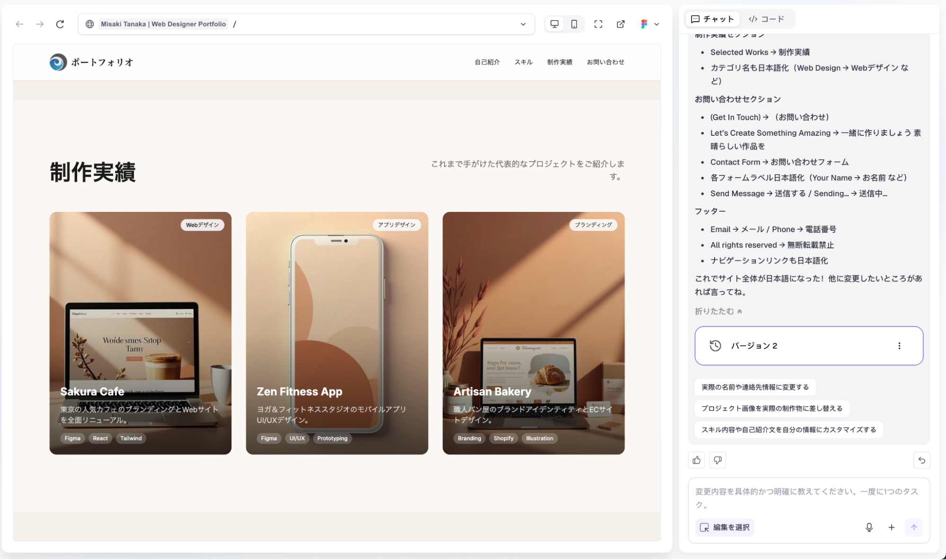Switch to mobile preview mode
946x560 pixels.
574,24
